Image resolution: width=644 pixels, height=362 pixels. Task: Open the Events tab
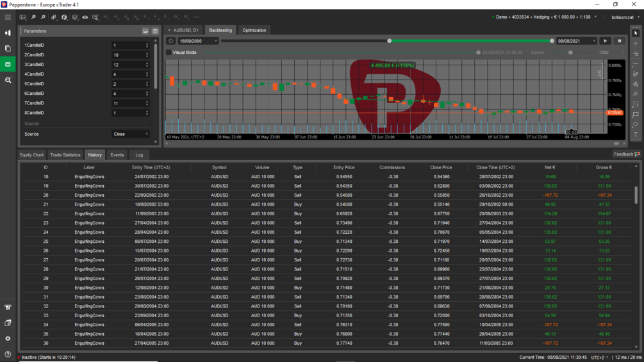point(117,155)
